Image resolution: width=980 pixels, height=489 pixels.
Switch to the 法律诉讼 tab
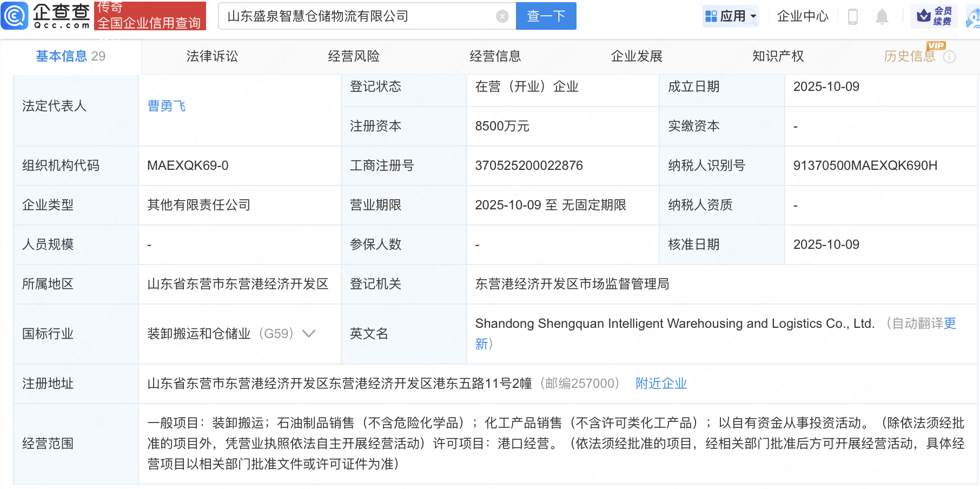[x=212, y=56]
